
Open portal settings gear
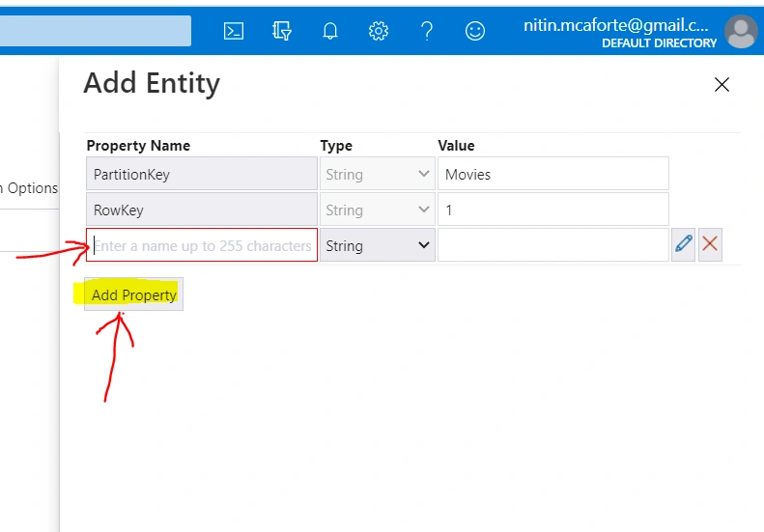(x=378, y=31)
